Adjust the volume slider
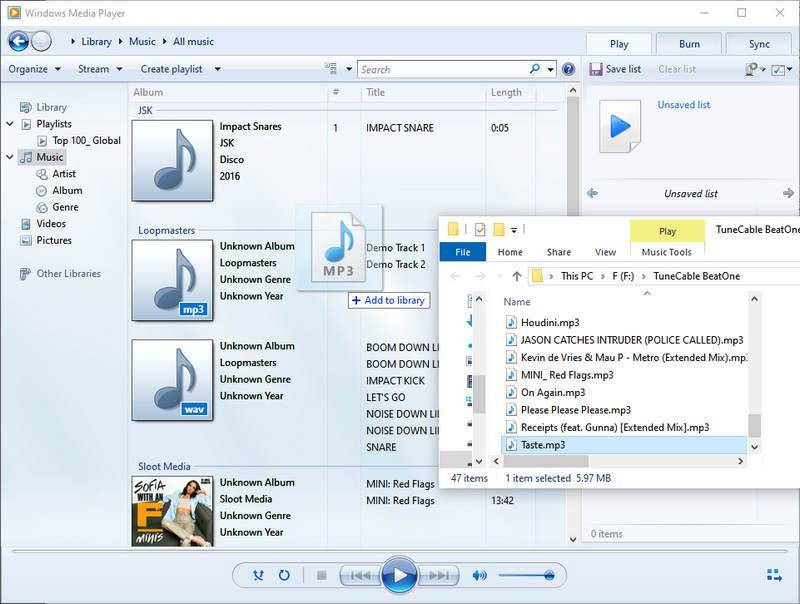Viewport: 800px width, 604px height. point(525,575)
